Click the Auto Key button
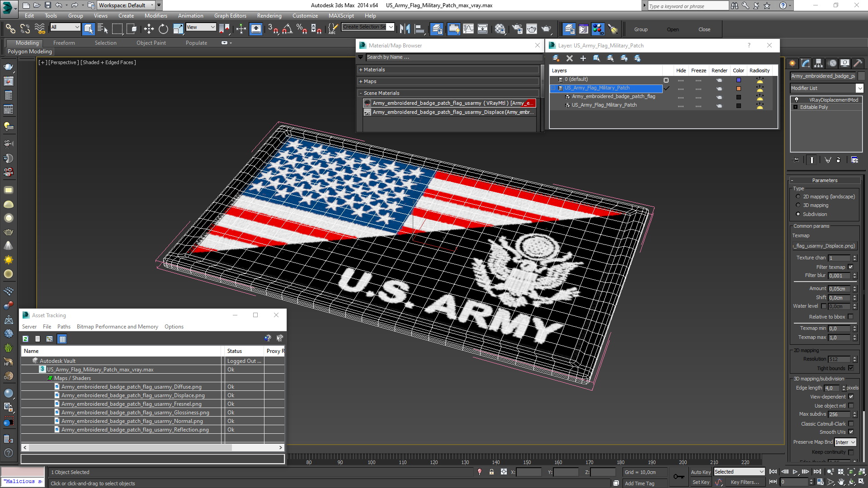 click(x=700, y=472)
